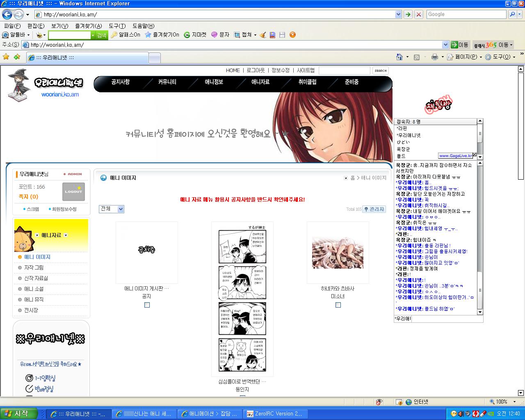The image size is (525, 420).
Task: Click the 관리자 admin button
Action: click(374, 209)
